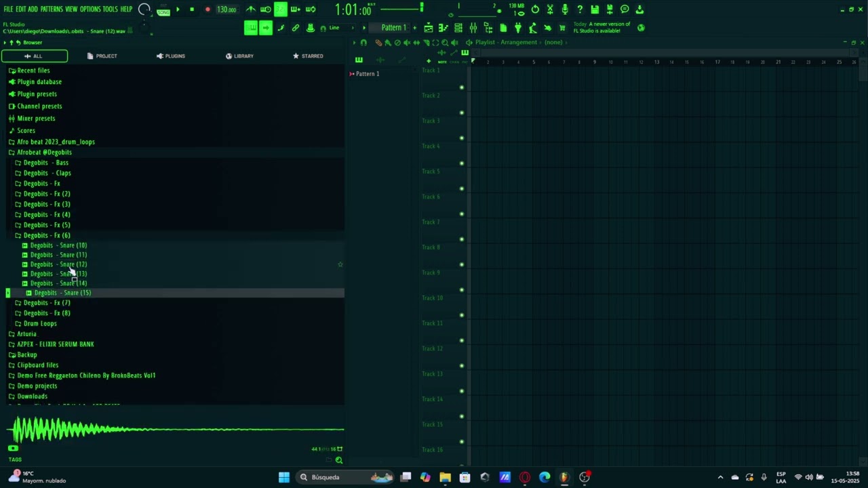This screenshot has width=868, height=488.
Task: Select the Playlist mute tool
Action: [x=407, y=43]
